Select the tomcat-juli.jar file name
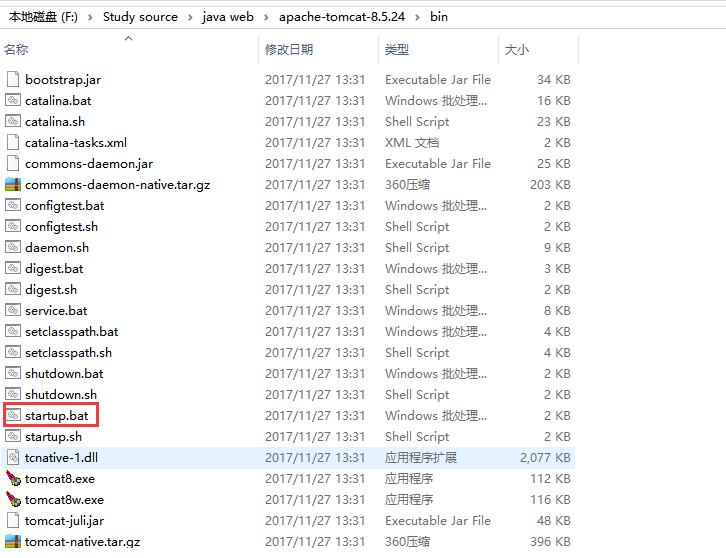Screen dimensions: 726x558 coord(64,520)
